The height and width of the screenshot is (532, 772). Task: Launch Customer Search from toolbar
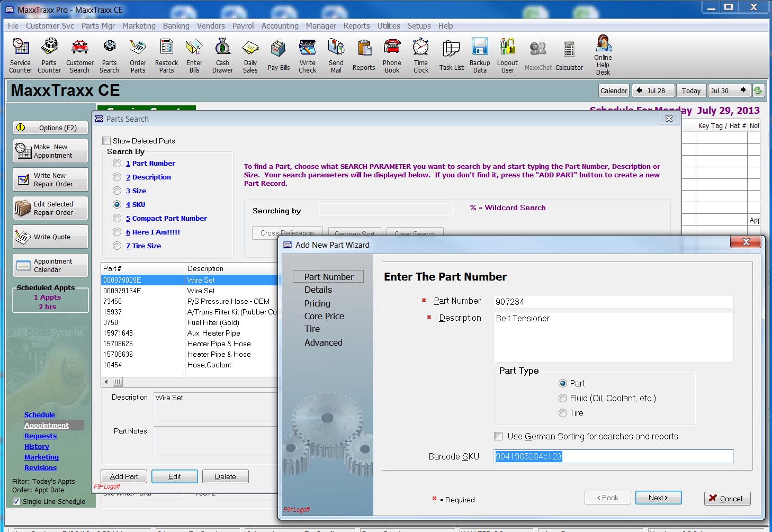coord(80,56)
